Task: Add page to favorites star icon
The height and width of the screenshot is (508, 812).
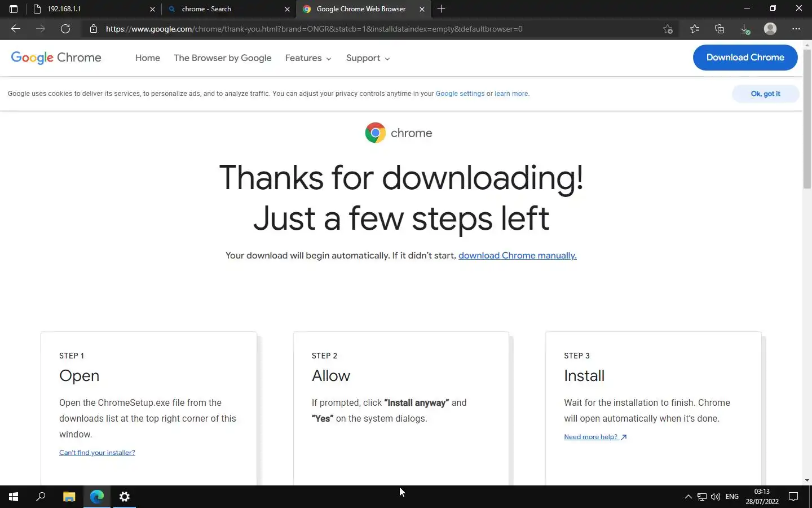Action: (x=668, y=29)
